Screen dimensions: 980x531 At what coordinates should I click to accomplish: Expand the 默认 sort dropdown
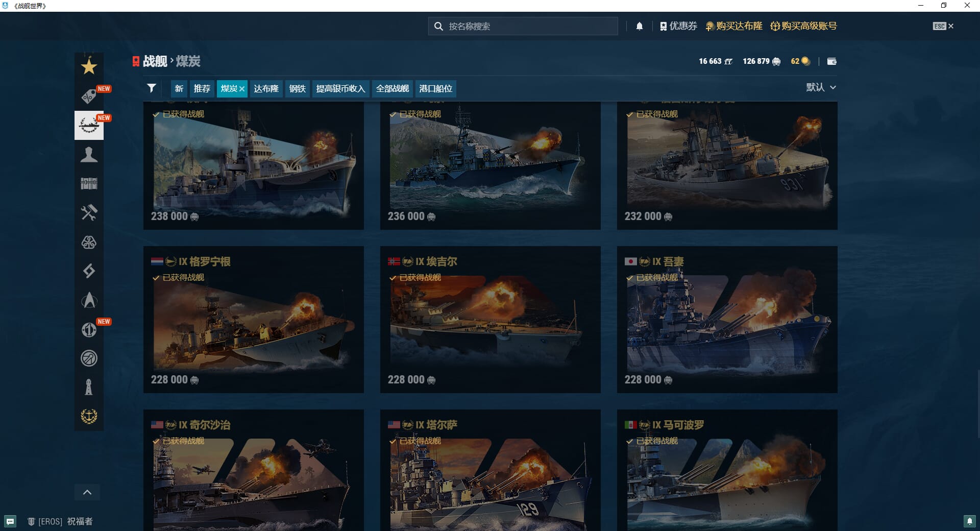[821, 87]
